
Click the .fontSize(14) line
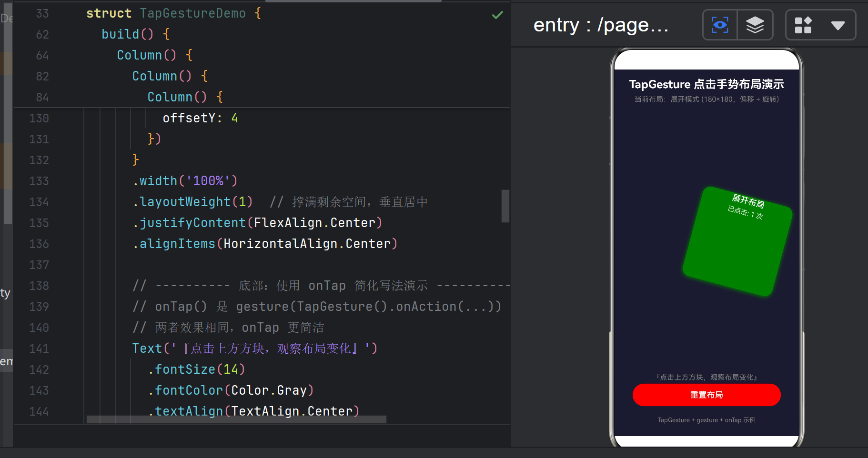point(196,369)
